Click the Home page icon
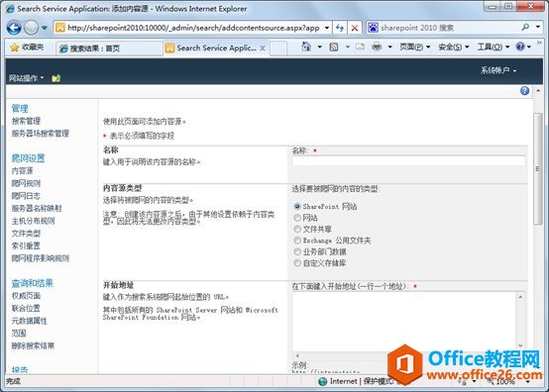 click(x=306, y=47)
